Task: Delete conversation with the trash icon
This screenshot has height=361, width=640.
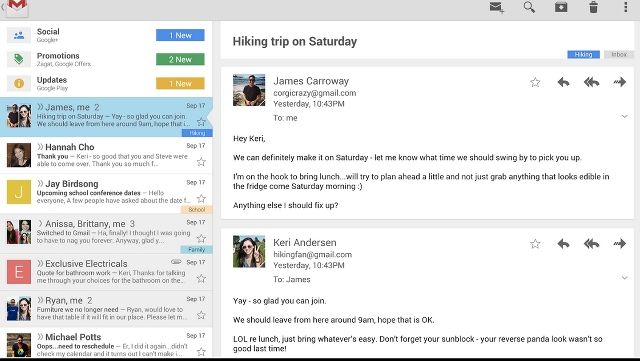Action: [x=593, y=7]
